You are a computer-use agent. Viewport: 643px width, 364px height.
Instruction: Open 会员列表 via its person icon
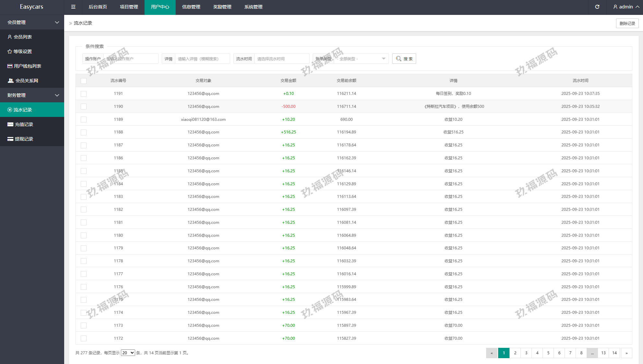[10, 37]
